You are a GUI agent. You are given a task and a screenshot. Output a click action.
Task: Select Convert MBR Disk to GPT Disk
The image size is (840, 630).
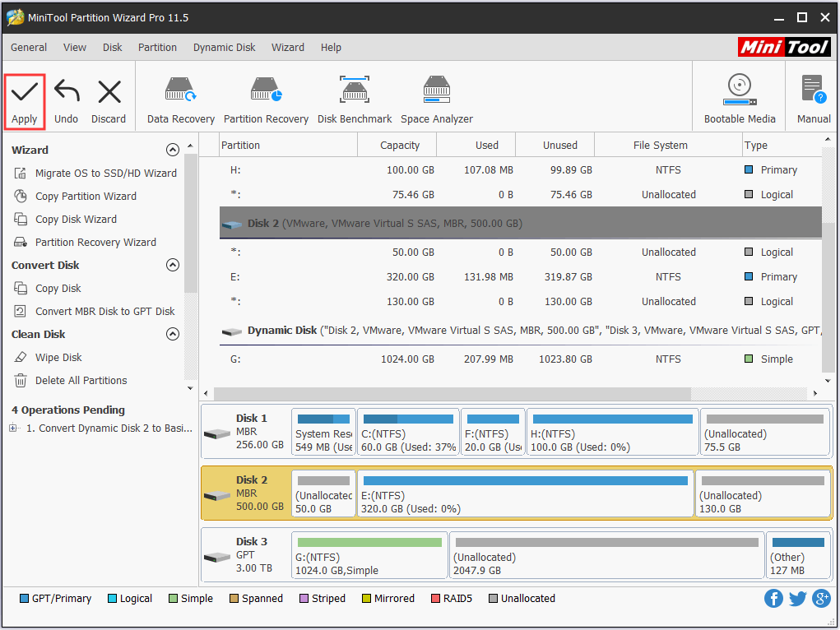95,311
